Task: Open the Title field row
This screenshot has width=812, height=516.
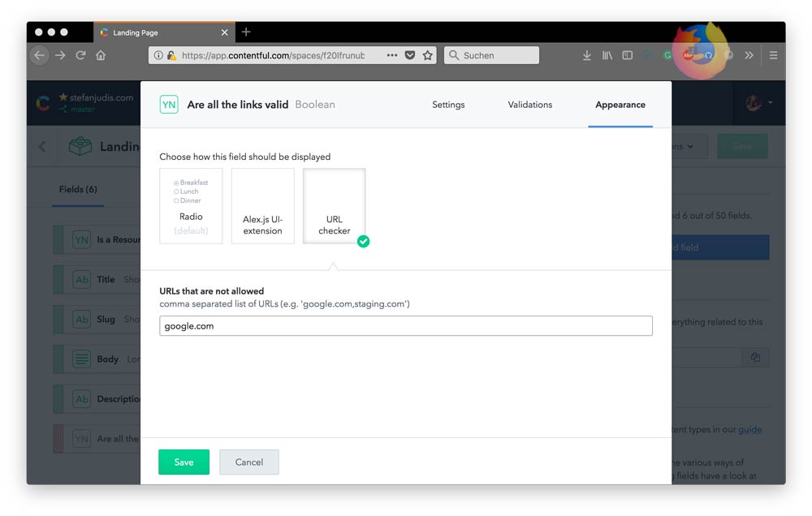Action: pos(97,279)
